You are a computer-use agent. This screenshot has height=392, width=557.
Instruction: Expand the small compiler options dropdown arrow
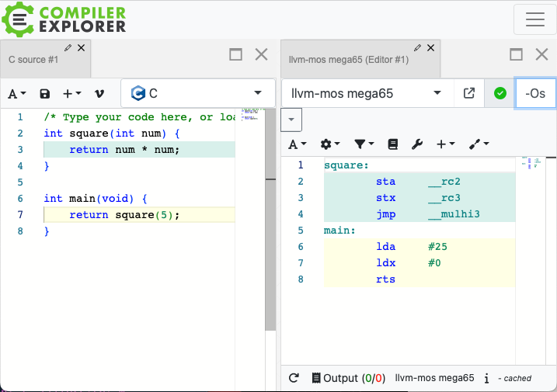[x=291, y=120]
